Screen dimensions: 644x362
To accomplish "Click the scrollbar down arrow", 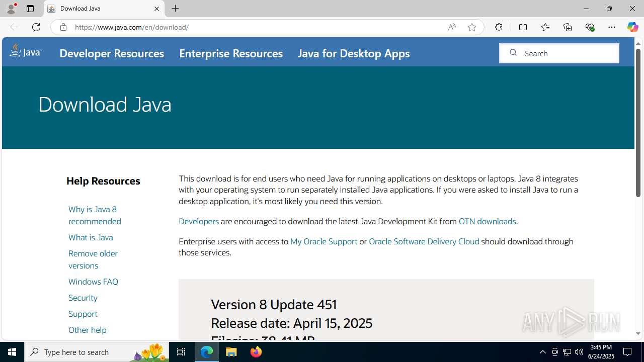I will pyautogui.click(x=638, y=334).
